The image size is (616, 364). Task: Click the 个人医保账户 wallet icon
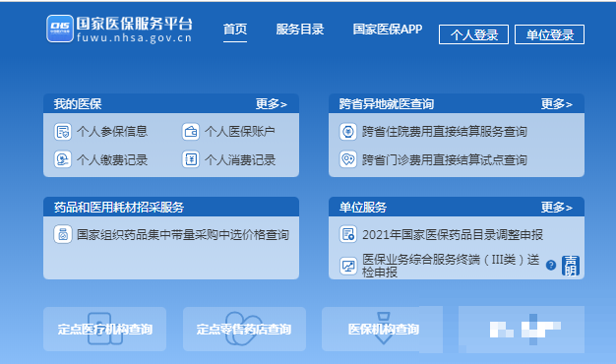pyautogui.click(x=191, y=132)
